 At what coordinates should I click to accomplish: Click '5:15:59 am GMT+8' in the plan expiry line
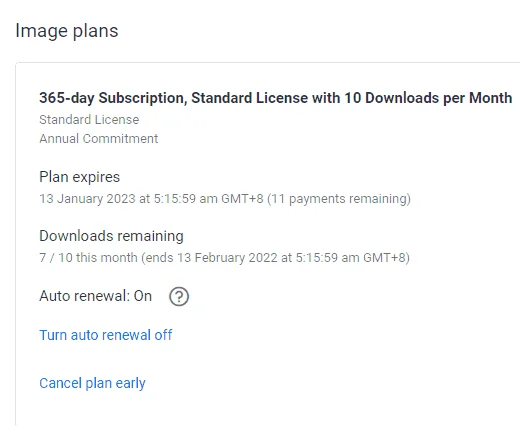pos(208,199)
